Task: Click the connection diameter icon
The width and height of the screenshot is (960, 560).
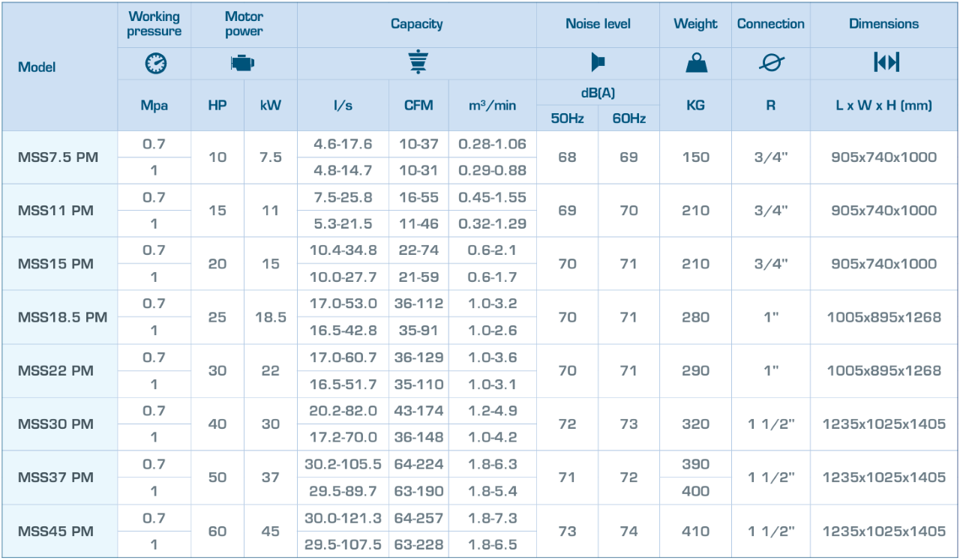Action: coord(770,64)
